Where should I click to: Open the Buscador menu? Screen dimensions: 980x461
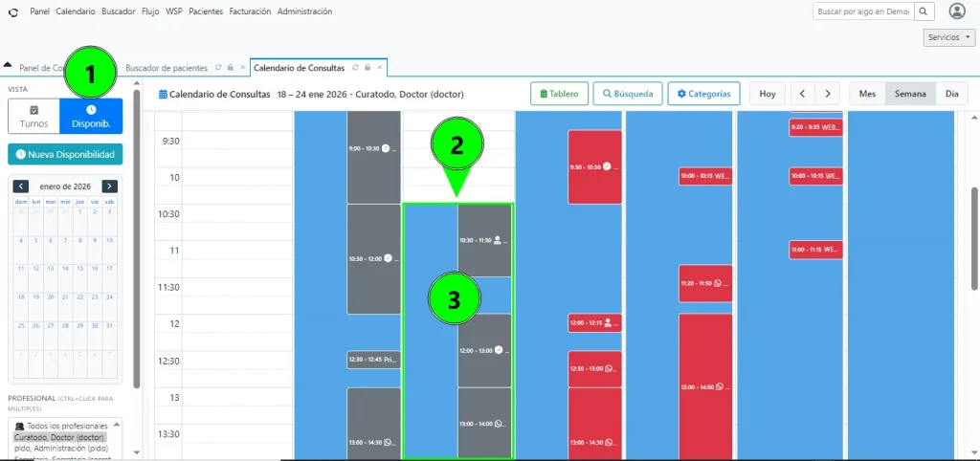[118, 11]
